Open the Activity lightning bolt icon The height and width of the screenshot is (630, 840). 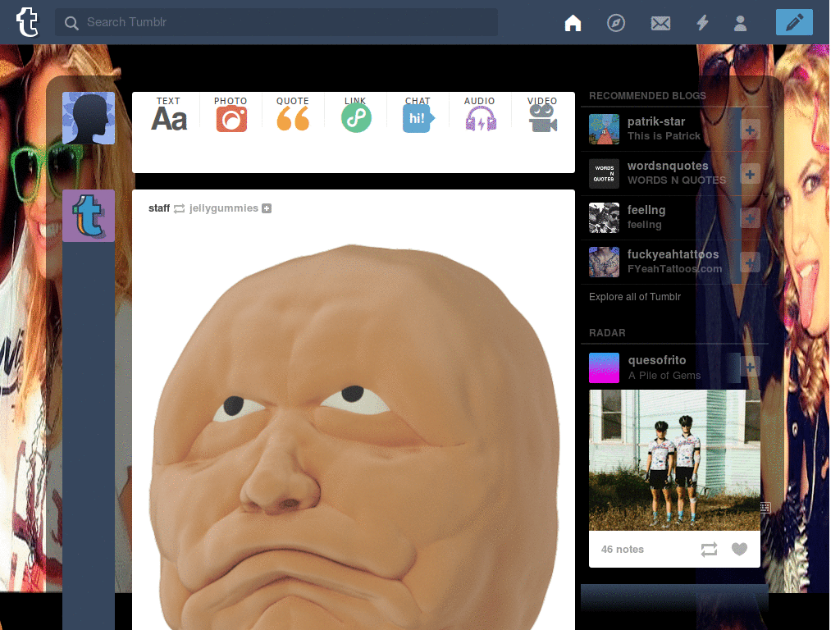click(x=702, y=23)
